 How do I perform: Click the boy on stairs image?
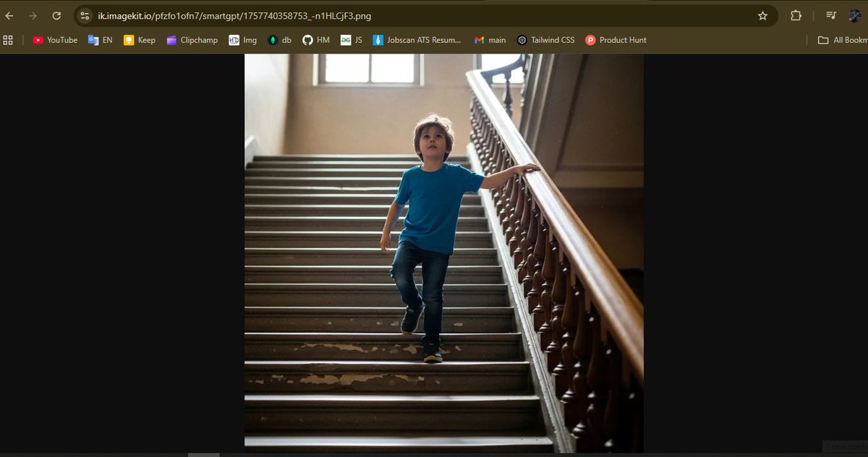[444, 253]
